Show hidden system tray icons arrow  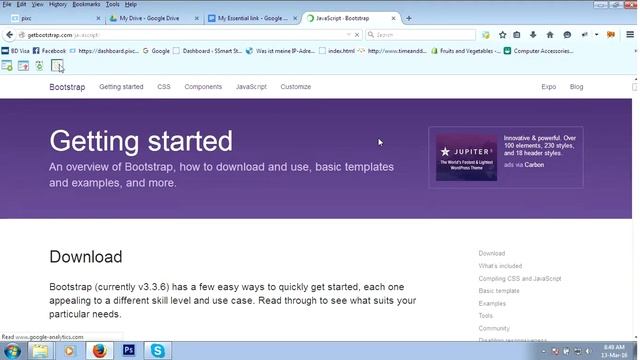pyautogui.click(x=543, y=351)
